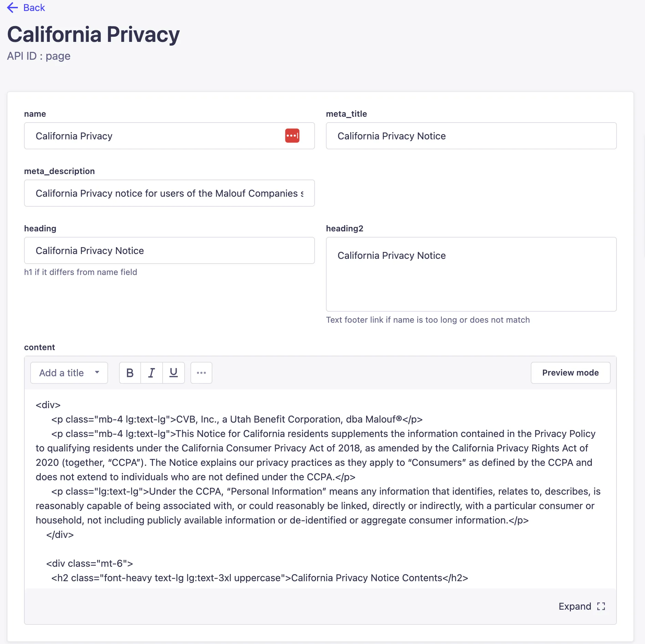645x644 pixels.
Task: Apply italic formatting in the content toolbar
Action: coord(152,373)
